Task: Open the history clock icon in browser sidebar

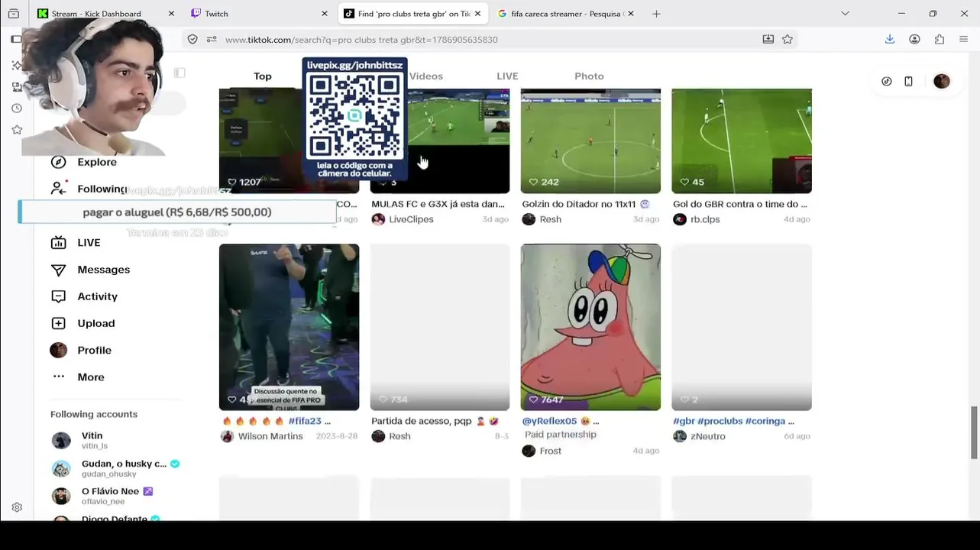Action: (17, 108)
